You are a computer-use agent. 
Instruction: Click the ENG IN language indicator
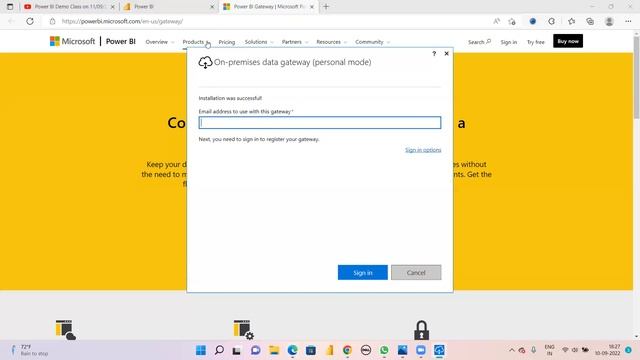tap(549, 350)
